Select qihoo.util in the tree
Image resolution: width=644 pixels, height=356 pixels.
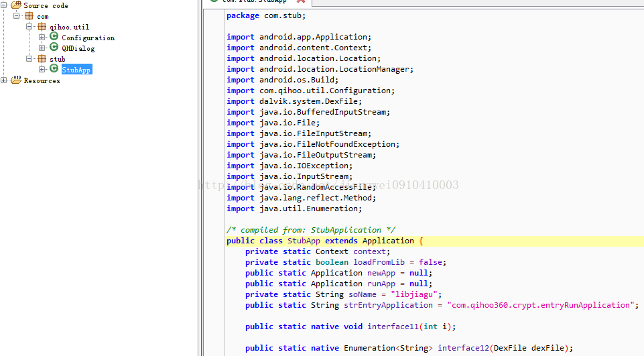click(x=70, y=27)
